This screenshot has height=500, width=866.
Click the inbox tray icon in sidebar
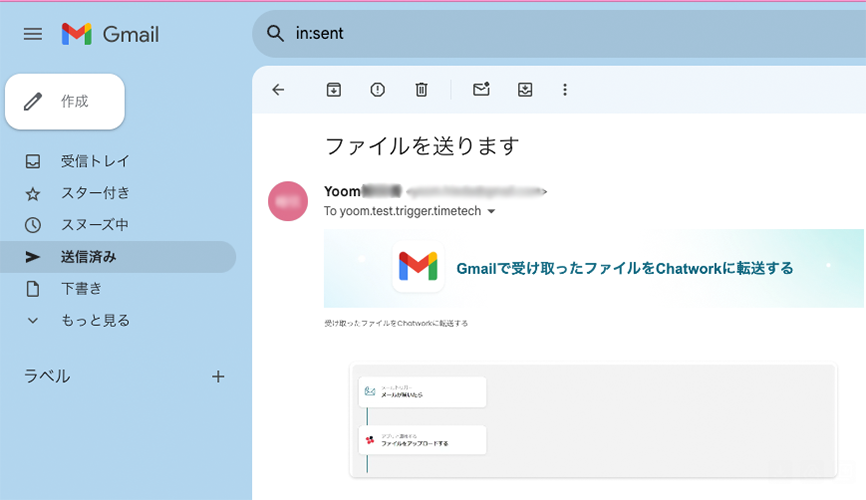[33, 161]
